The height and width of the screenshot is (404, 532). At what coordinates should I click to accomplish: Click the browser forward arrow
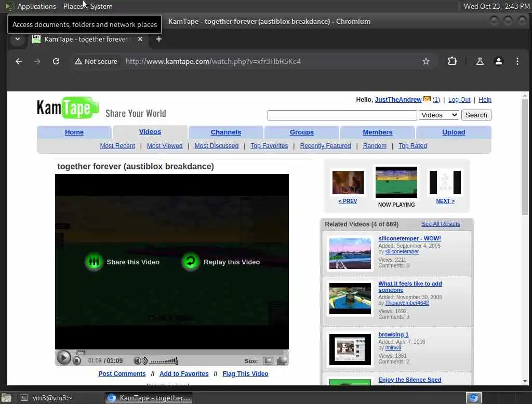pos(37,61)
